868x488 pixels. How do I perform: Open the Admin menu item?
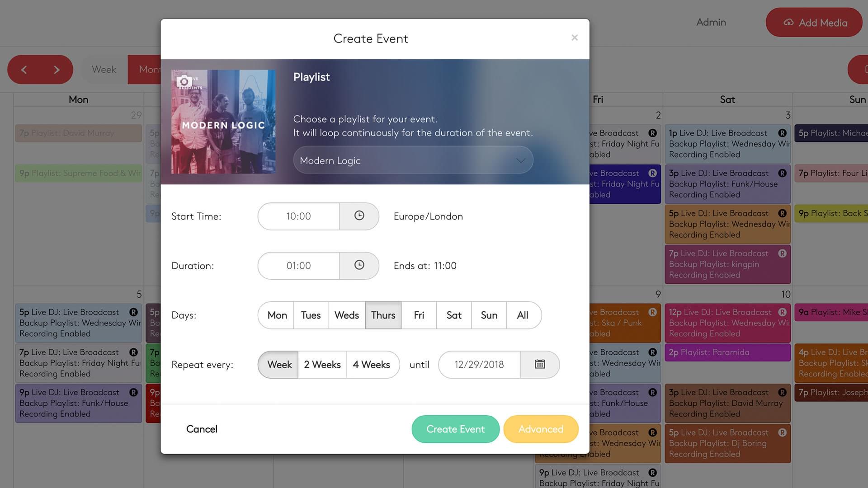click(711, 22)
